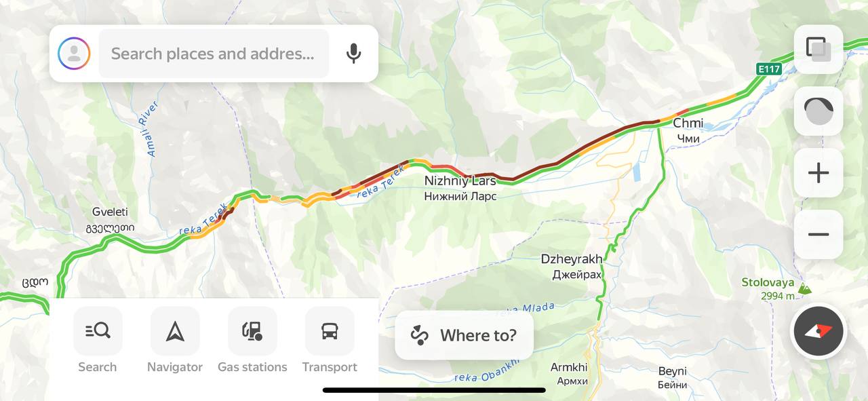Focus the Search places and addresses field
The height and width of the screenshot is (401, 868).
[214, 54]
